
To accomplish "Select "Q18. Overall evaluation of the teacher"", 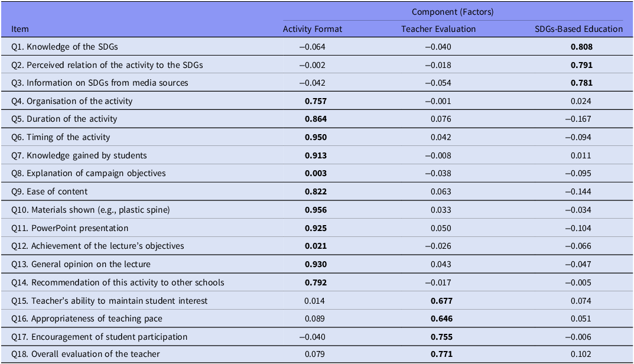I will (x=86, y=355).
